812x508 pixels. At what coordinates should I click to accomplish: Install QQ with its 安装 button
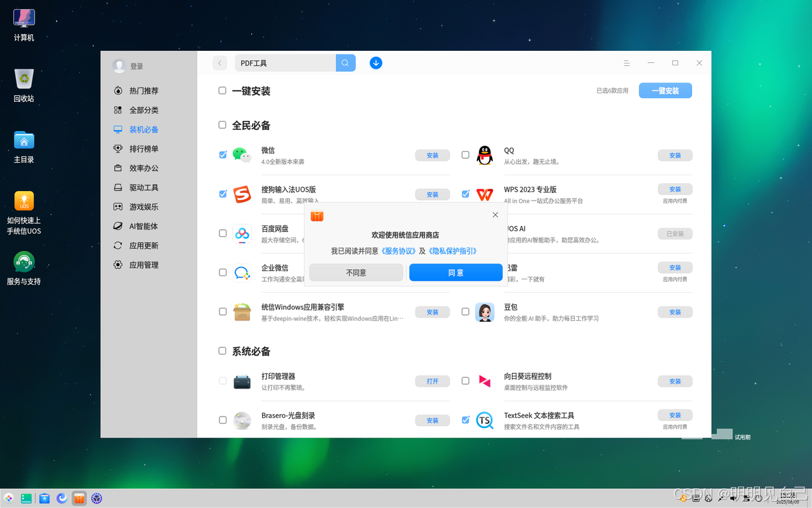click(x=675, y=156)
